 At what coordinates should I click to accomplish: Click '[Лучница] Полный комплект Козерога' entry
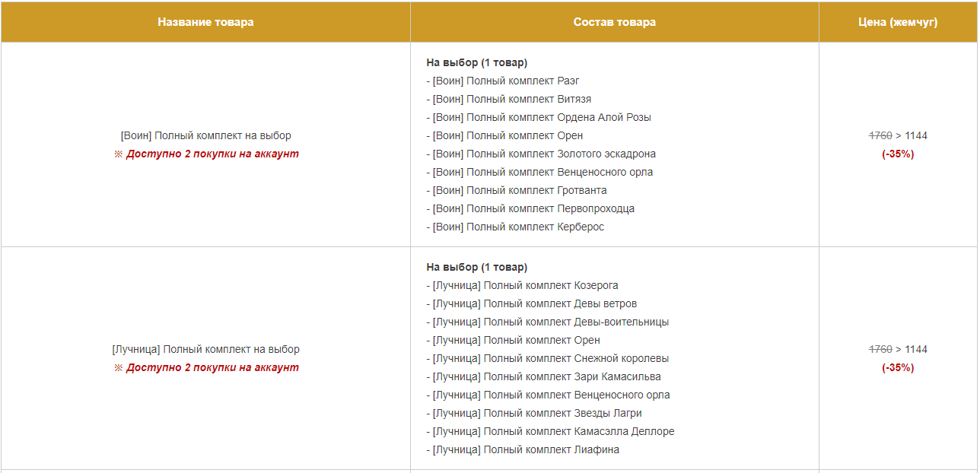click(x=522, y=285)
